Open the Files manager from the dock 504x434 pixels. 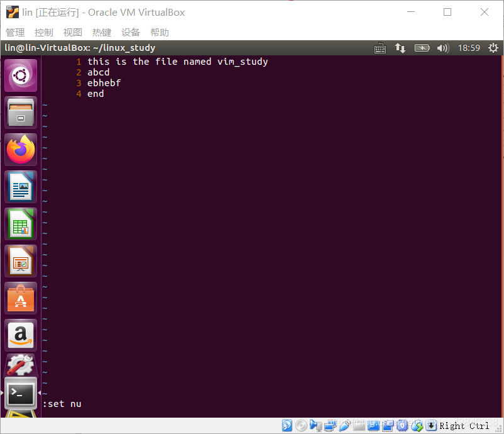coord(21,112)
